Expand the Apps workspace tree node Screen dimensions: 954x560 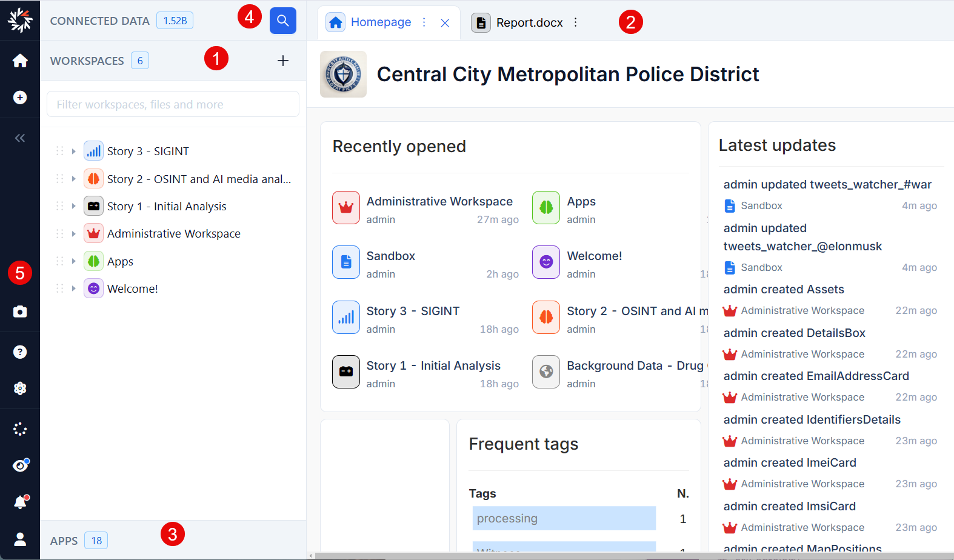pyautogui.click(x=73, y=261)
